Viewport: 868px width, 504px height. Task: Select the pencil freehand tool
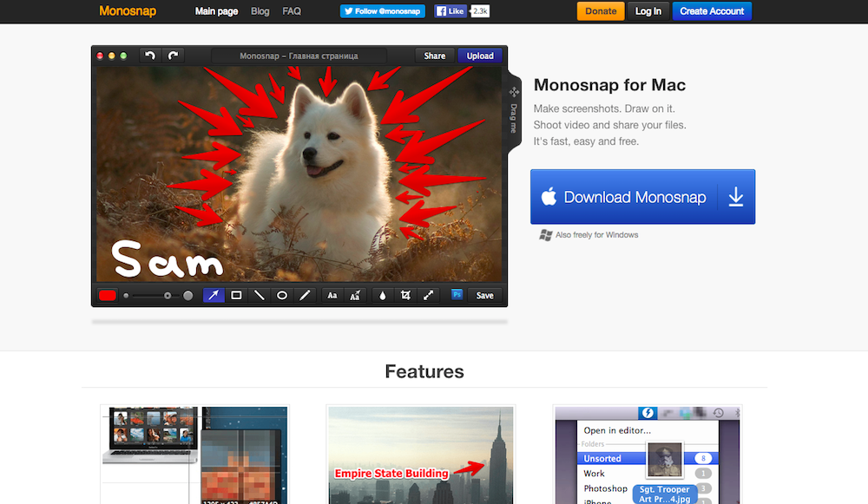coord(305,295)
